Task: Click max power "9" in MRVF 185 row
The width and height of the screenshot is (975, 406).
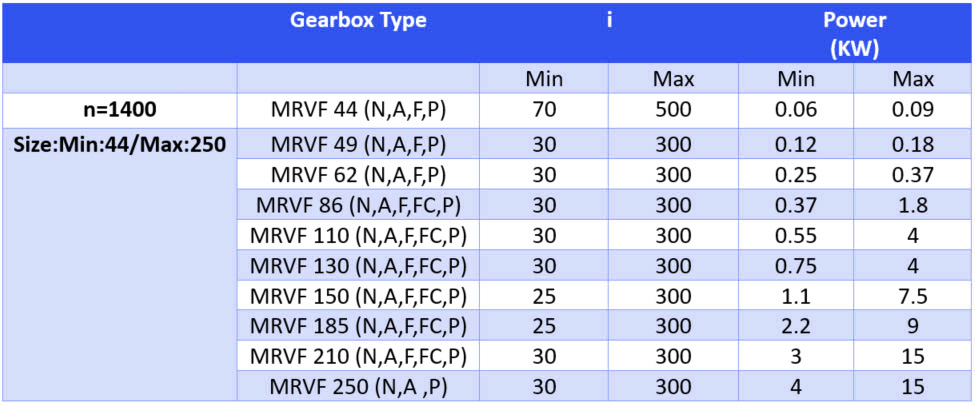Action: [x=913, y=326]
